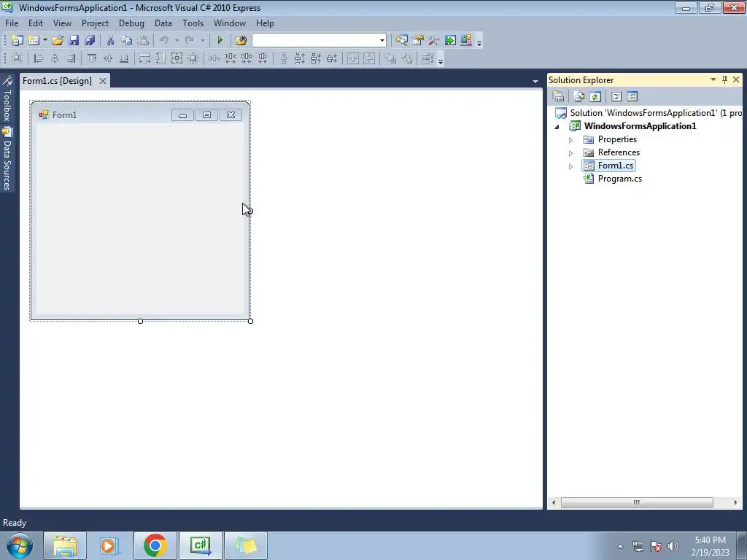747x560 pixels.
Task: Click inside the Find combo box field
Action: pos(315,41)
